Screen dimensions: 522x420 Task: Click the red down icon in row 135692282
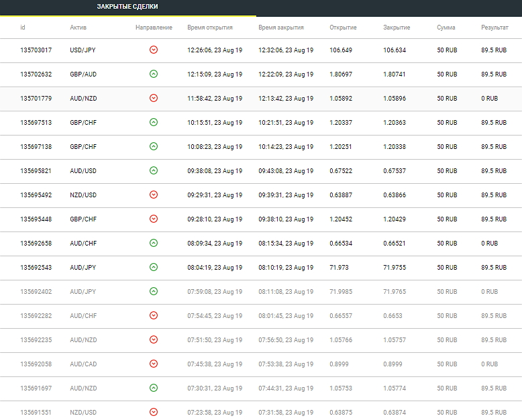tap(154, 315)
